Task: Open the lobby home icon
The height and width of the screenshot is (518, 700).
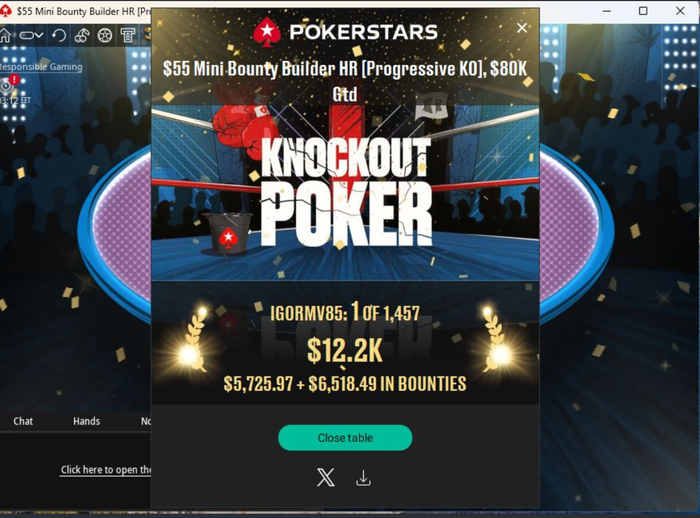Action: tap(5, 35)
